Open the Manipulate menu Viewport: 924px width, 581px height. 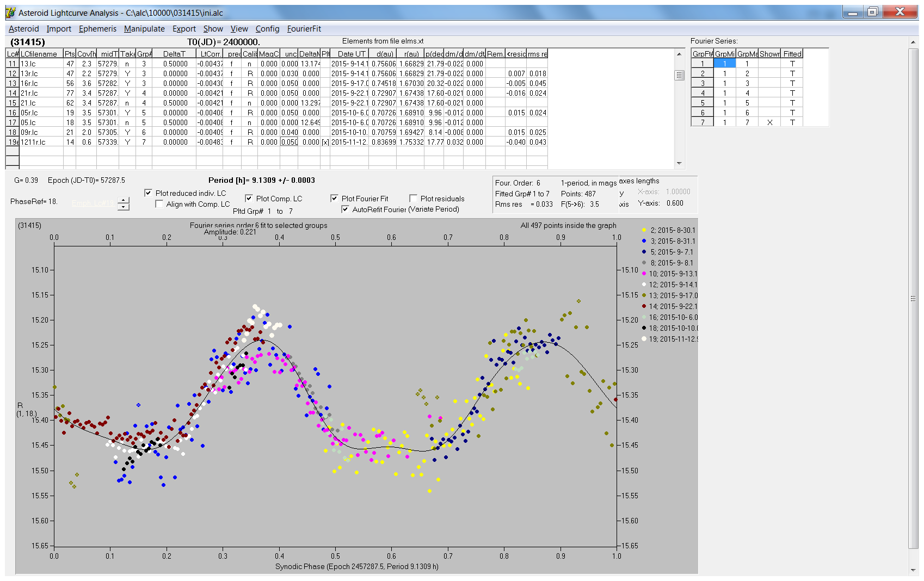pyautogui.click(x=144, y=29)
